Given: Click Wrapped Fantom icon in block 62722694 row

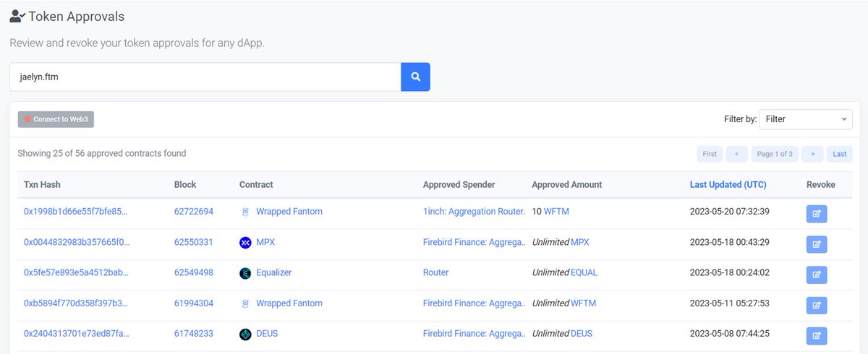Looking at the screenshot, I should 245,212.
